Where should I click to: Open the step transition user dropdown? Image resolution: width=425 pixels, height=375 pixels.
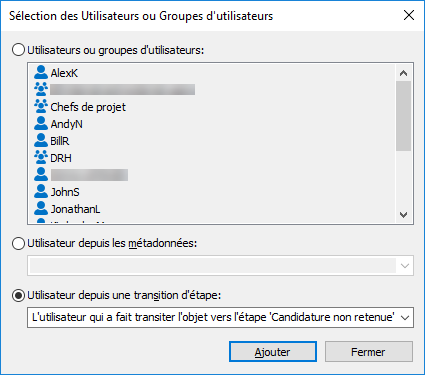tap(220, 317)
